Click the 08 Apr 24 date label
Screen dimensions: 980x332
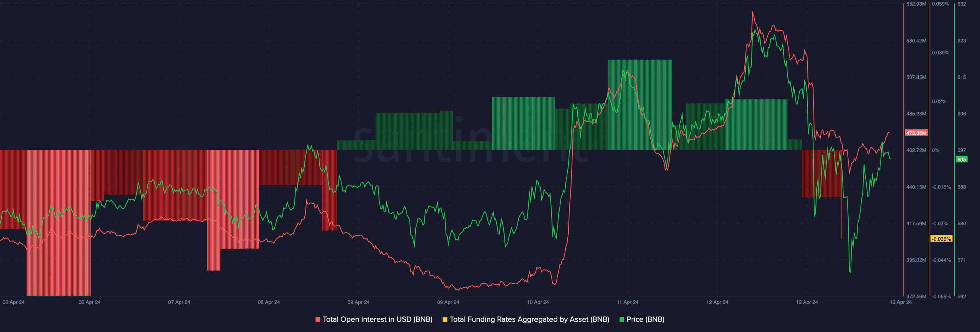point(269,303)
